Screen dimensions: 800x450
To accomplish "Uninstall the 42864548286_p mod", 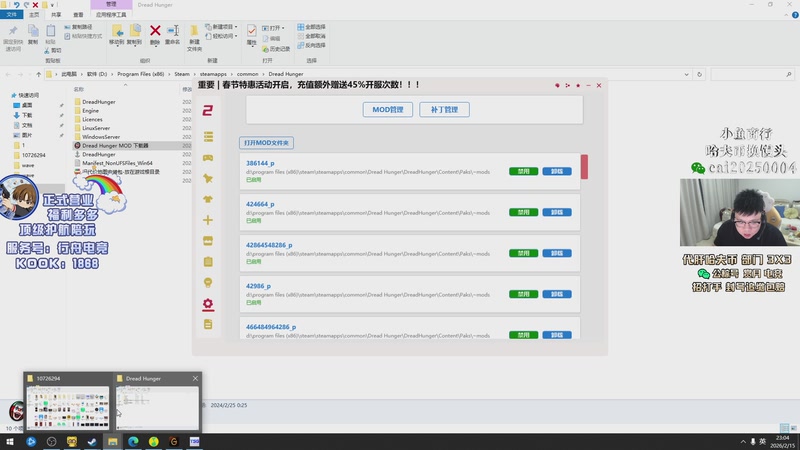I will point(557,253).
